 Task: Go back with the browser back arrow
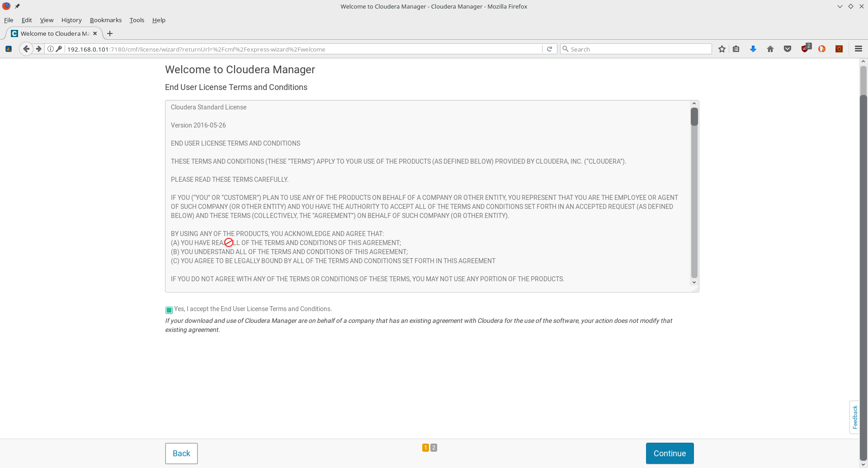[x=26, y=49]
